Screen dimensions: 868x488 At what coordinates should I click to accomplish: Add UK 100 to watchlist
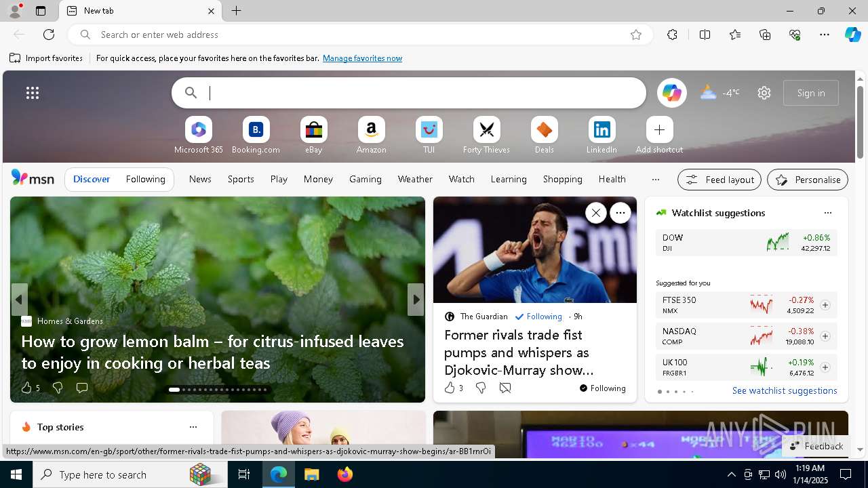[x=825, y=367]
